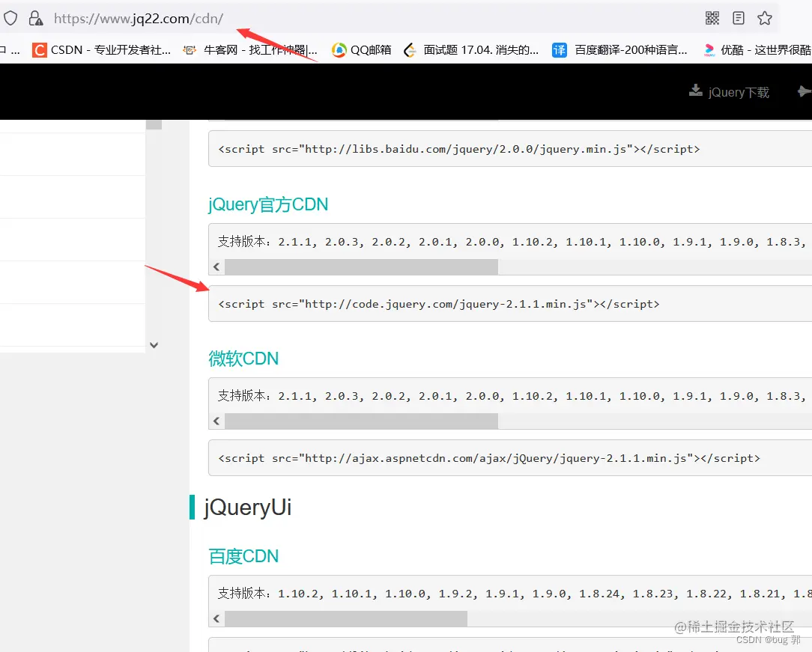Image resolution: width=812 pixels, height=652 pixels.
Task: Click the 微软CDN horizontal scrollbar thumb
Action: (362, 421)
